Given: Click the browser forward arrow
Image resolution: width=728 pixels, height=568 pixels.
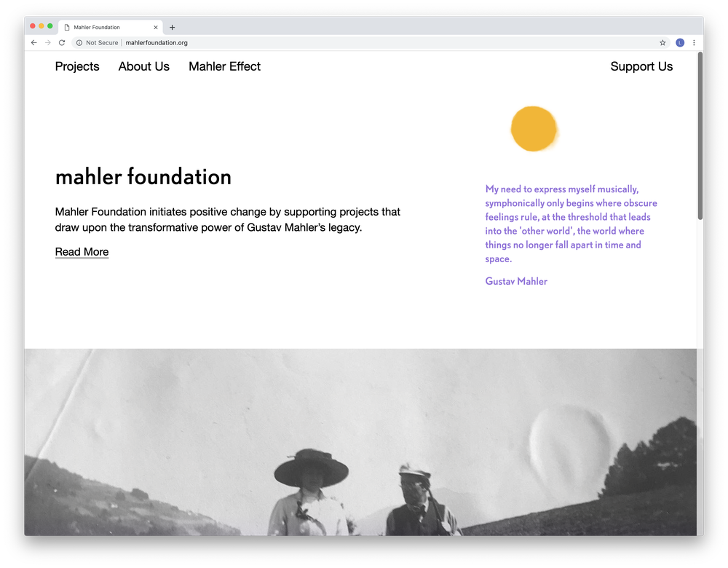Looking at the screenshot, I should [48, 43].
